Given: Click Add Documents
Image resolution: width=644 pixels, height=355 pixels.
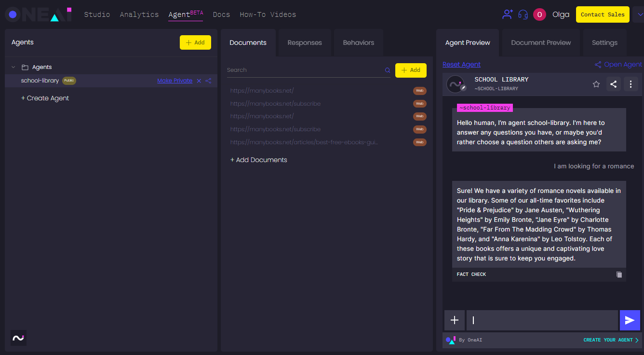Looking at the screenshot, I should pos(258,160).
